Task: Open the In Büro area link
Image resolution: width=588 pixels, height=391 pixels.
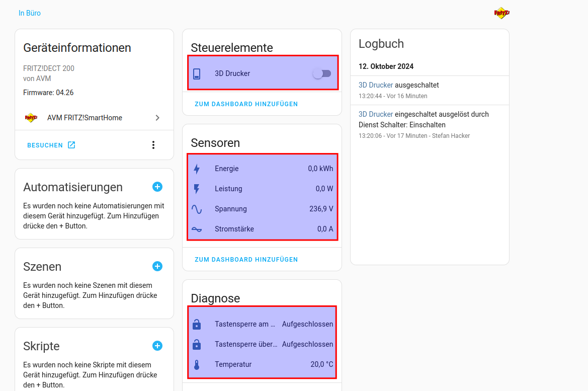Action: tap(30, 13)
